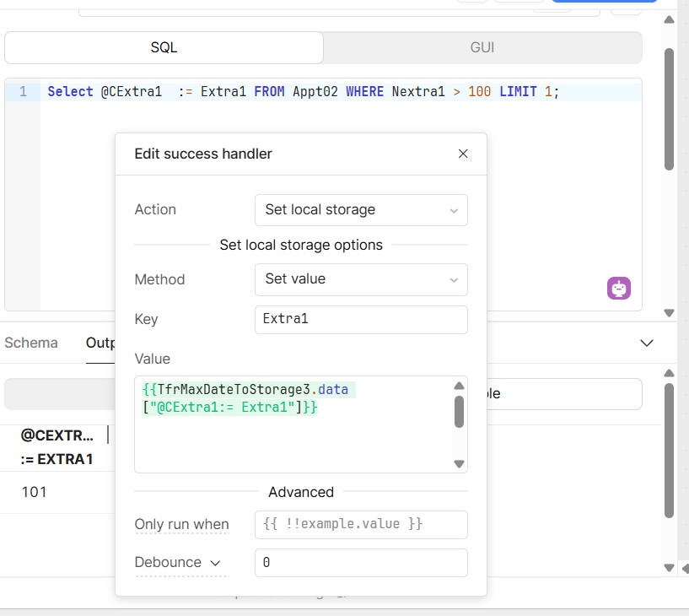The width and height of the screenshot is (689, 616).
Task: Click the output panel's scroll down arrow
Action: (669, 567)
